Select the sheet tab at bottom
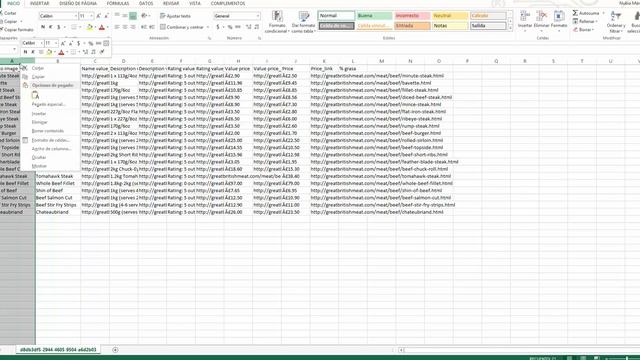640x360 pixels. tap(58, 350)
